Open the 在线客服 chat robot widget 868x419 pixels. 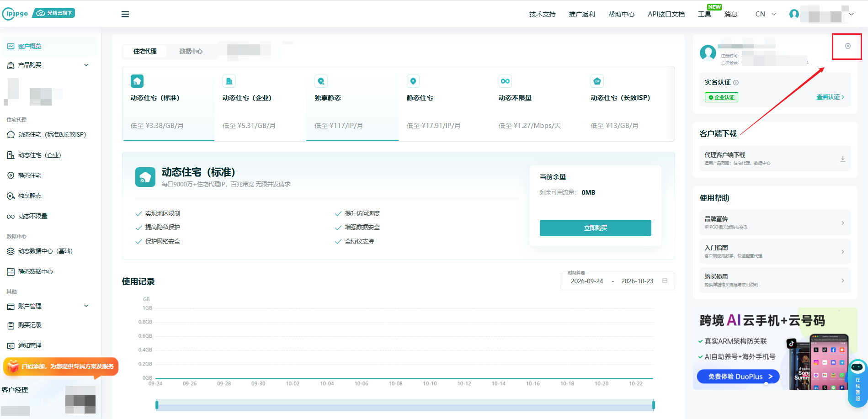857,383
